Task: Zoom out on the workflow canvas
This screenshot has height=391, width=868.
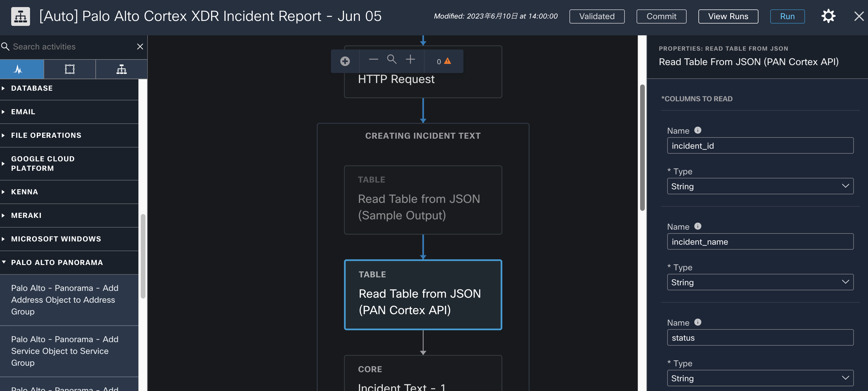Action: pyautogui.click(x=373, y=60)
